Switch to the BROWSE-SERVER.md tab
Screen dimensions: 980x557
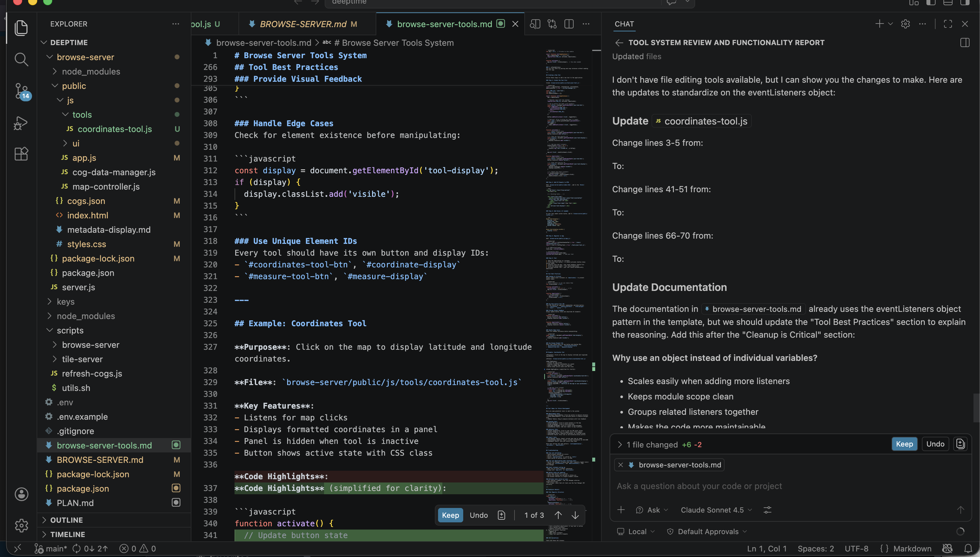pyautogui.click(x=303, y=24)
